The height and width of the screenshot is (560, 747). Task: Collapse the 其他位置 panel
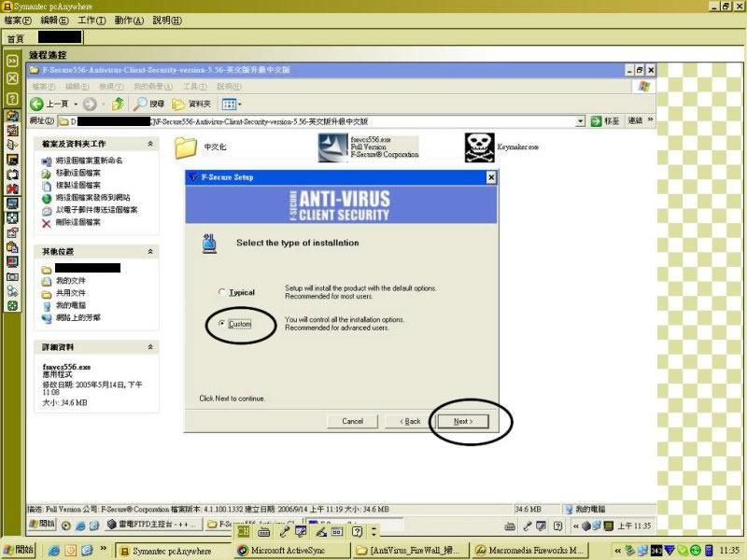pyautogui.click(x=150, y=251)
